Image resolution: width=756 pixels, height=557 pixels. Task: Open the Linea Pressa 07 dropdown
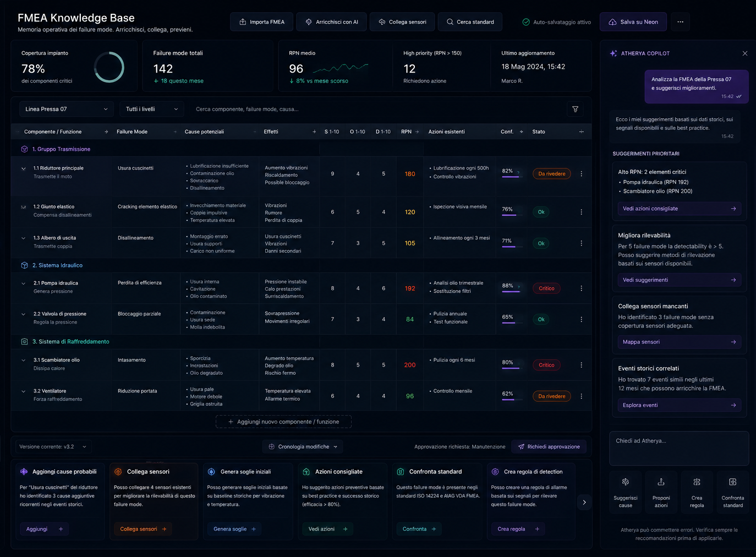[66, 109]
